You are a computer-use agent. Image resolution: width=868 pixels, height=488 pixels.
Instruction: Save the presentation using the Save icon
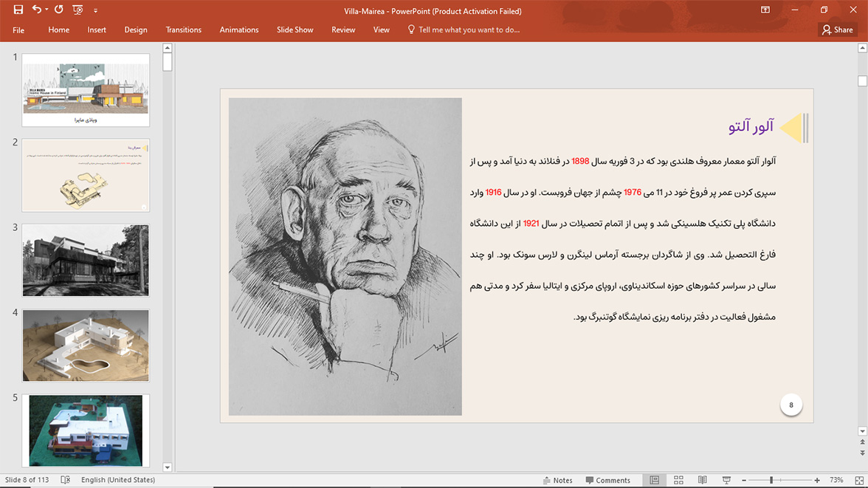18,10
